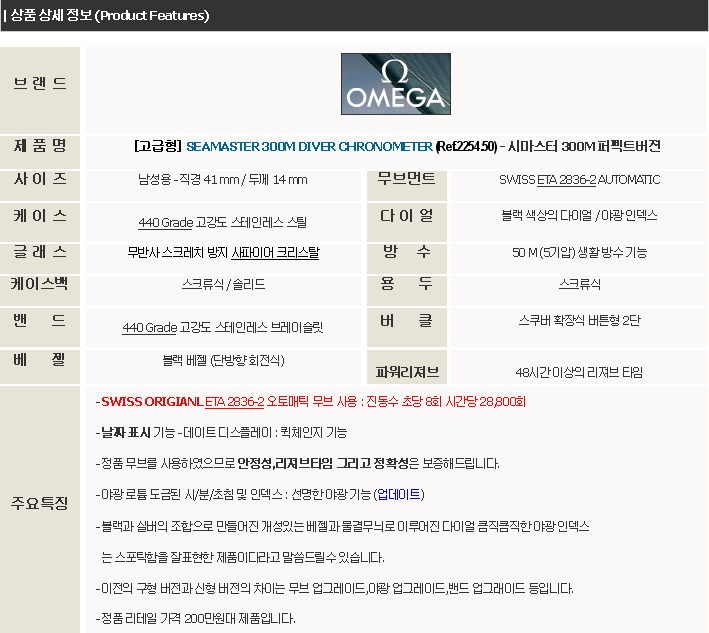Click '정품 리테일 가격 200만원대 제품입니다' line
This screenshot has width=709, height=633.
(x=195, y=618)
